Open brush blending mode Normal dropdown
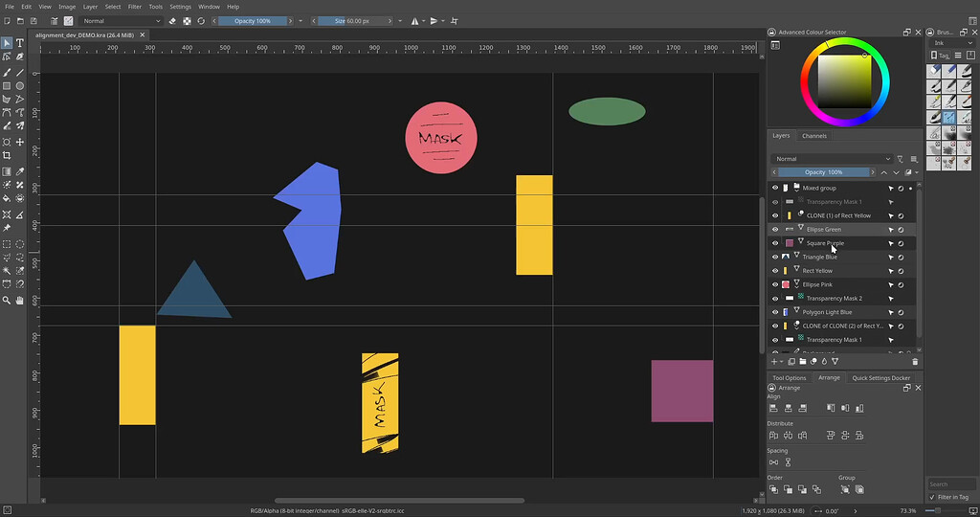Viewport: 980px width, 517px height. (x=122, y=21)
